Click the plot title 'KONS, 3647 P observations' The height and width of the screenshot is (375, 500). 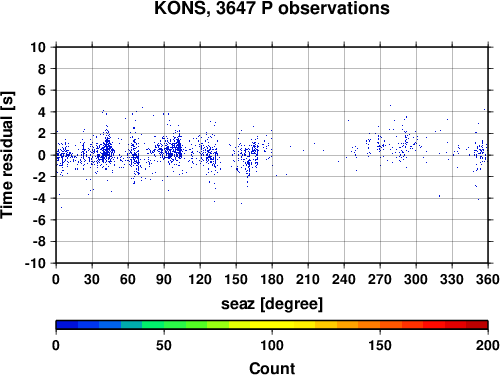click(272, 8)
